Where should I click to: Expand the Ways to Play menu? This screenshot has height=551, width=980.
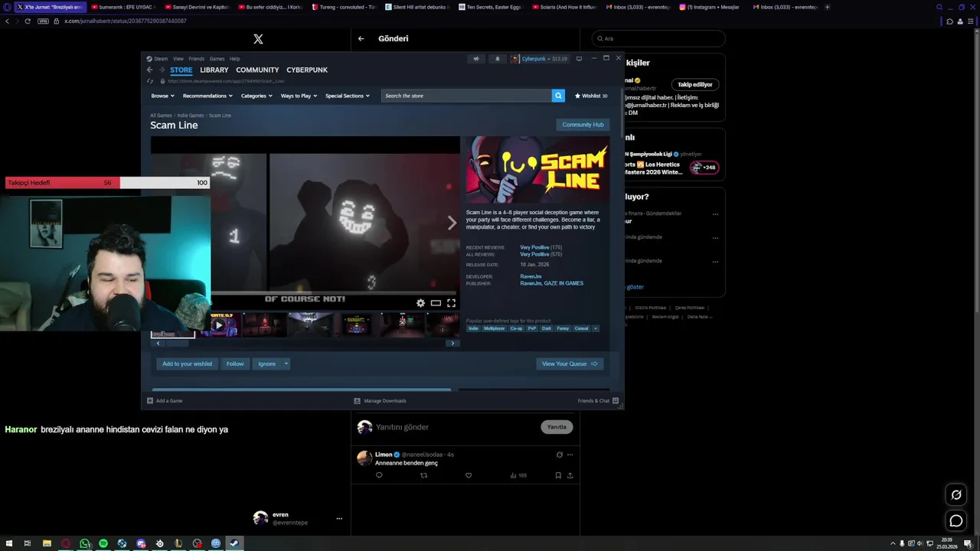click(299, 96)
